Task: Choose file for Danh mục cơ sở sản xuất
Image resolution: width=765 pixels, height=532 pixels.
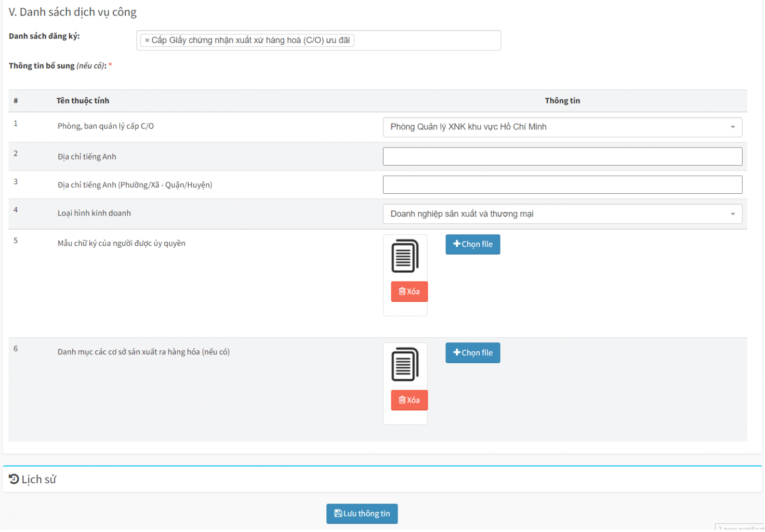Action: tap(472, 353)
